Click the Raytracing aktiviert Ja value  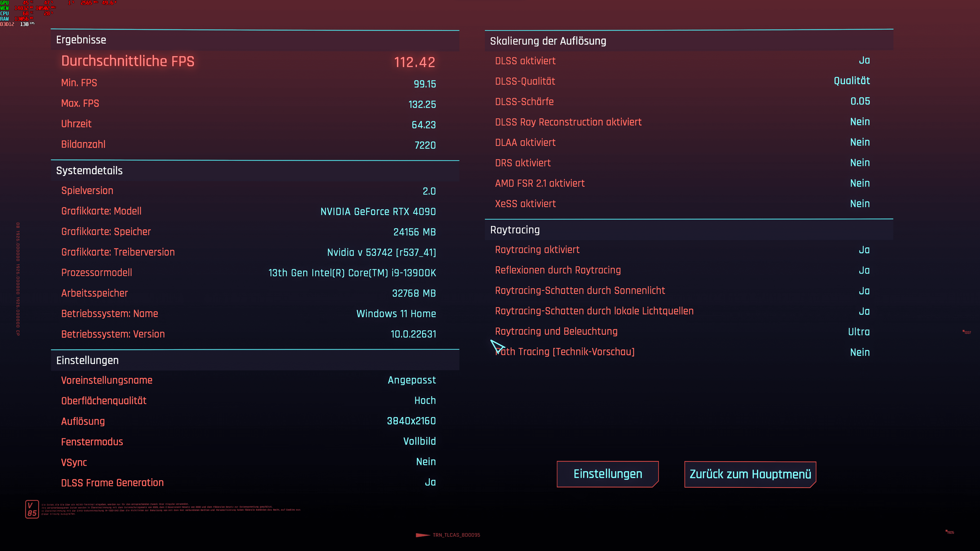[864, 250]
